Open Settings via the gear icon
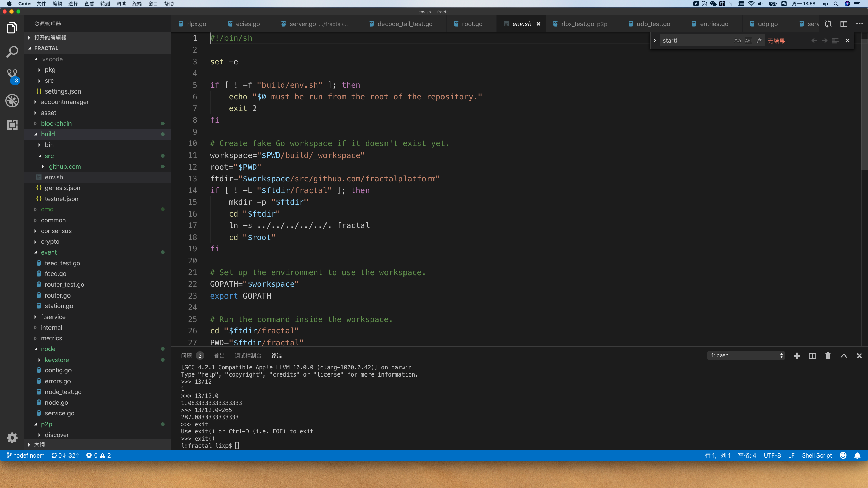 coord(12,438)
